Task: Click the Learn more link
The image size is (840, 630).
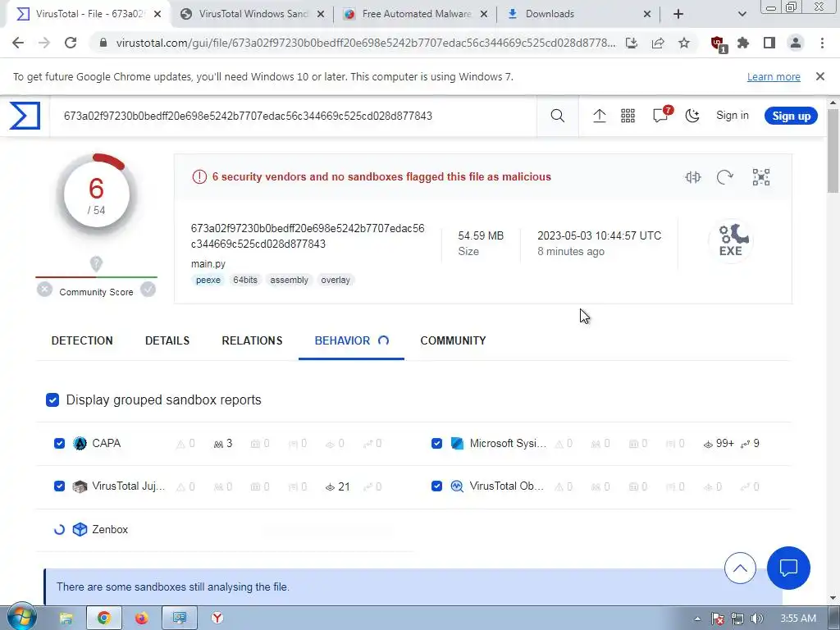Action: [x=774, y=76]
